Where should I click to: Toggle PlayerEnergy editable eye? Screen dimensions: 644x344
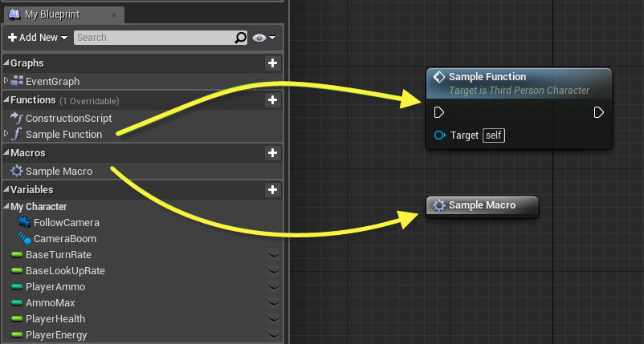click(274, 334)
